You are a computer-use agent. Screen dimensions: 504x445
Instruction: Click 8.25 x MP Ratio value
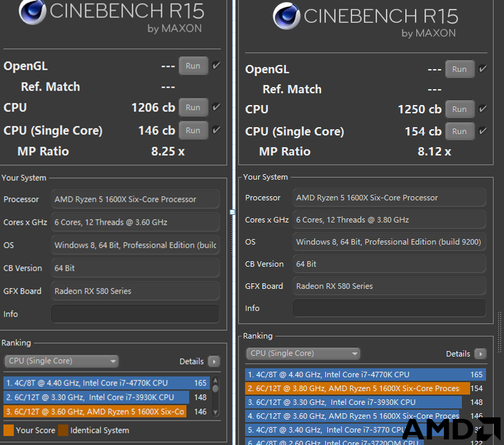168,151
